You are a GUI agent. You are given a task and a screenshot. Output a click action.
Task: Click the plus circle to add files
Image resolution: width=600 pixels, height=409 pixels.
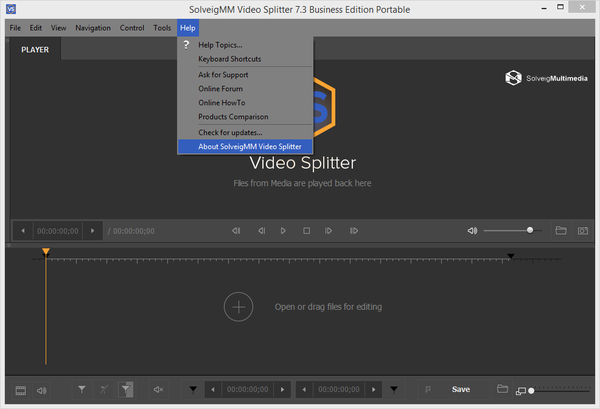[238, 307]
